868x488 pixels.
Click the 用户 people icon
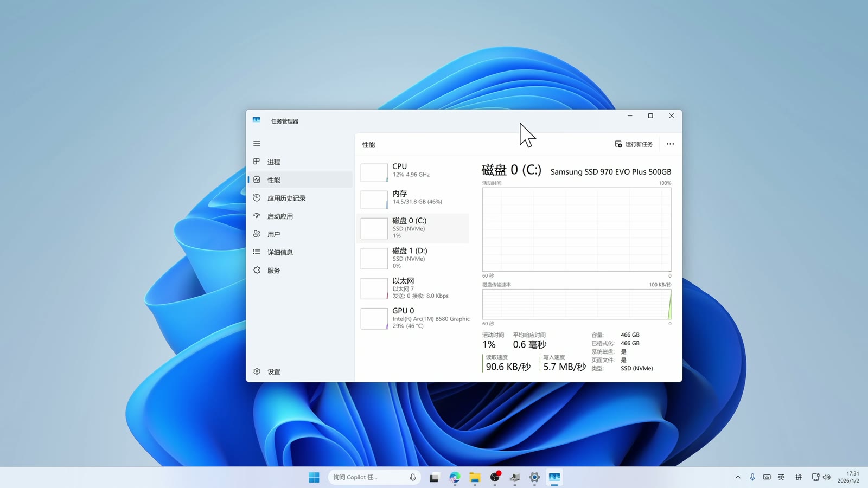[x=257, y=234]
